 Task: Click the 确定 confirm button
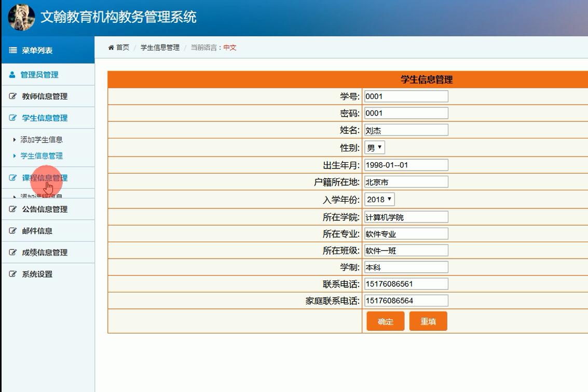point(386,321)
